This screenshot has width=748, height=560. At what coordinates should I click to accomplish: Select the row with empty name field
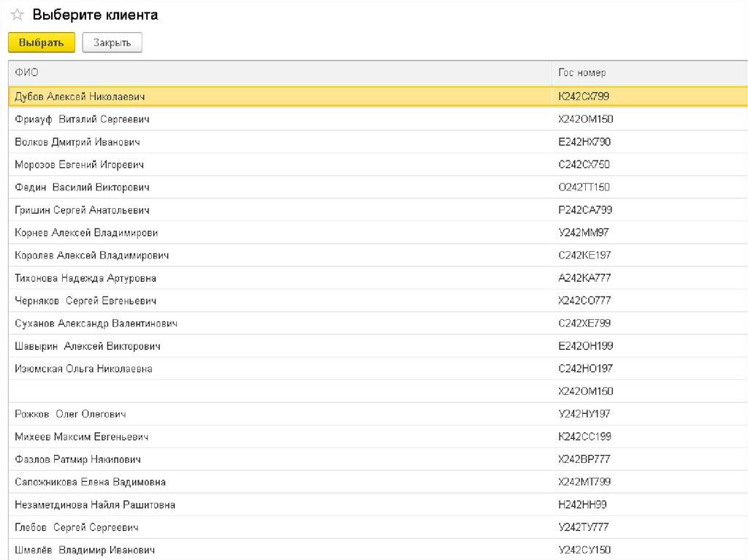[278, 391]
